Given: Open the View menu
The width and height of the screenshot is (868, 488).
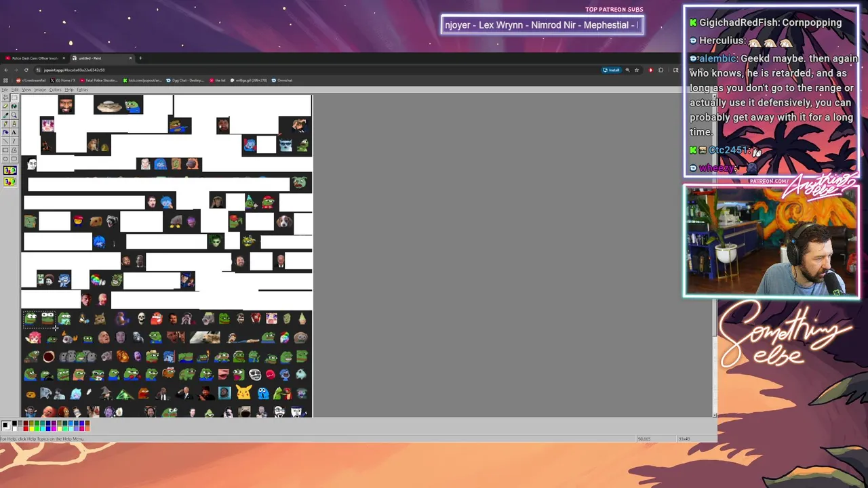Looking at the screenshot, I should (x=26, y=89).
